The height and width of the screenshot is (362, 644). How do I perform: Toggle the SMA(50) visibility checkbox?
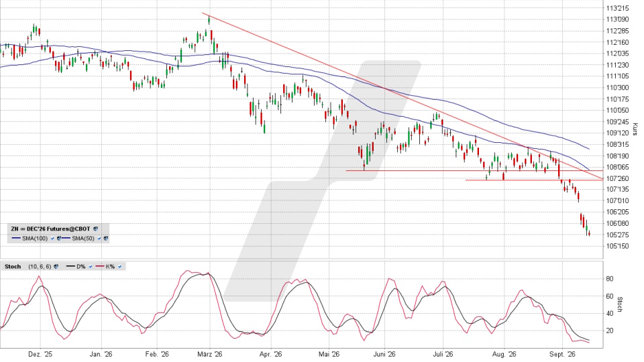pyautogui.click(x=99, y=239)
